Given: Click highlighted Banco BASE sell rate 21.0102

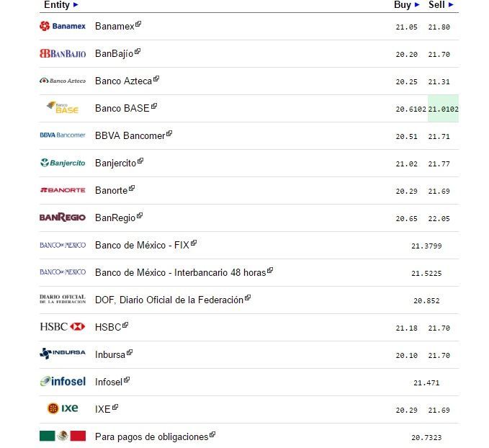Looking at the screenshot, I should pyautogui.click(x=443, y=109).
